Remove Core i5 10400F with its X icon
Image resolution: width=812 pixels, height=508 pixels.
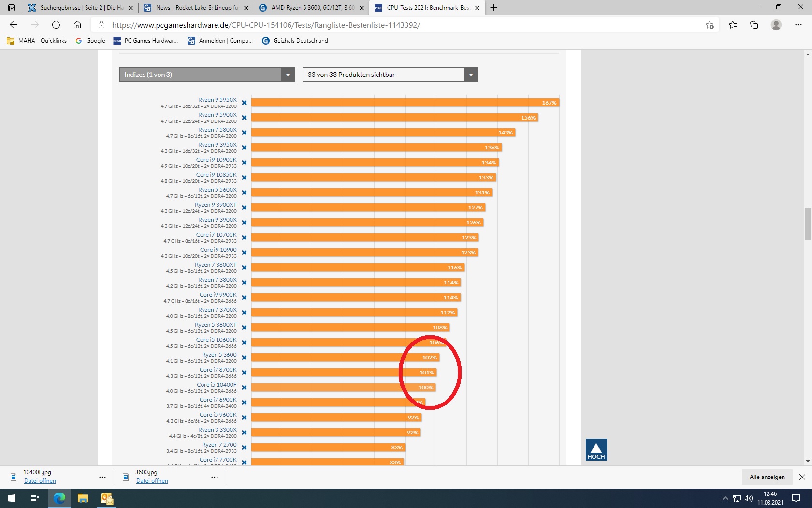[244, 388]
